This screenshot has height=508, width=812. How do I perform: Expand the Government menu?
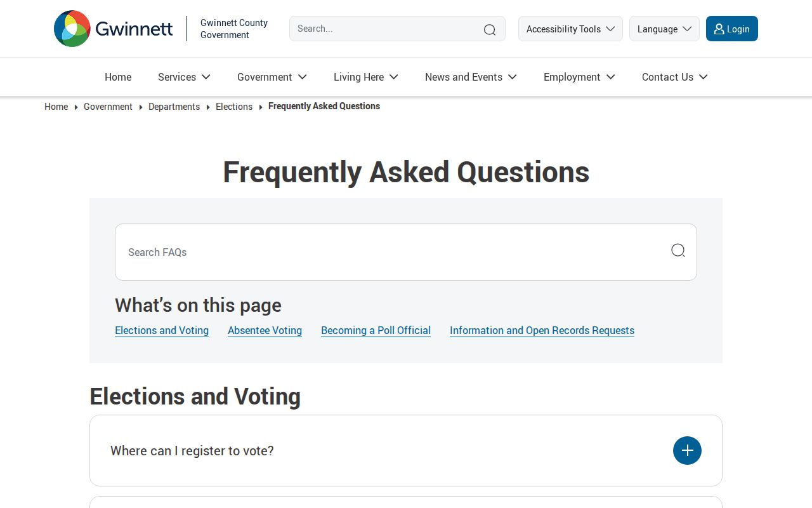click(x=272, y=77)
